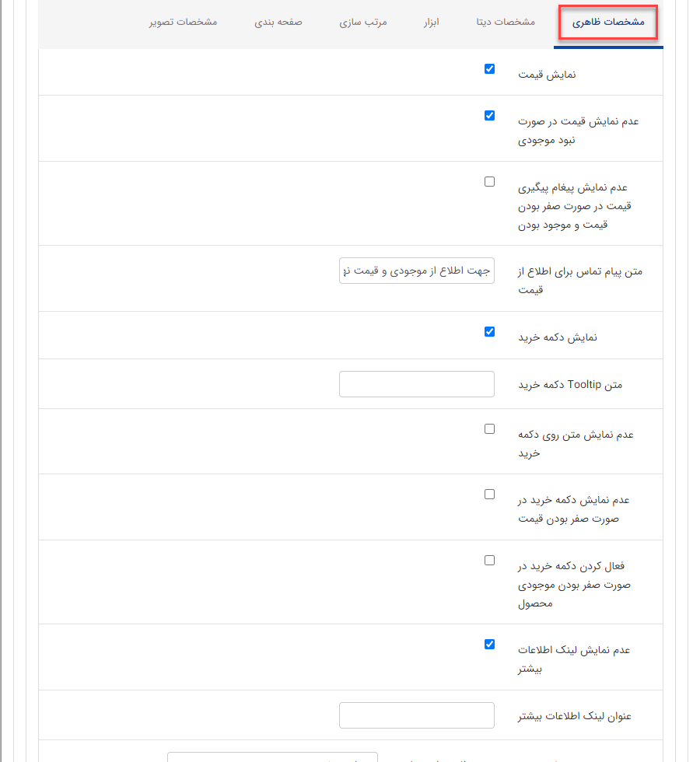Click the عنوان لینک اطلاعات بیشتر field

pos(416,715)
